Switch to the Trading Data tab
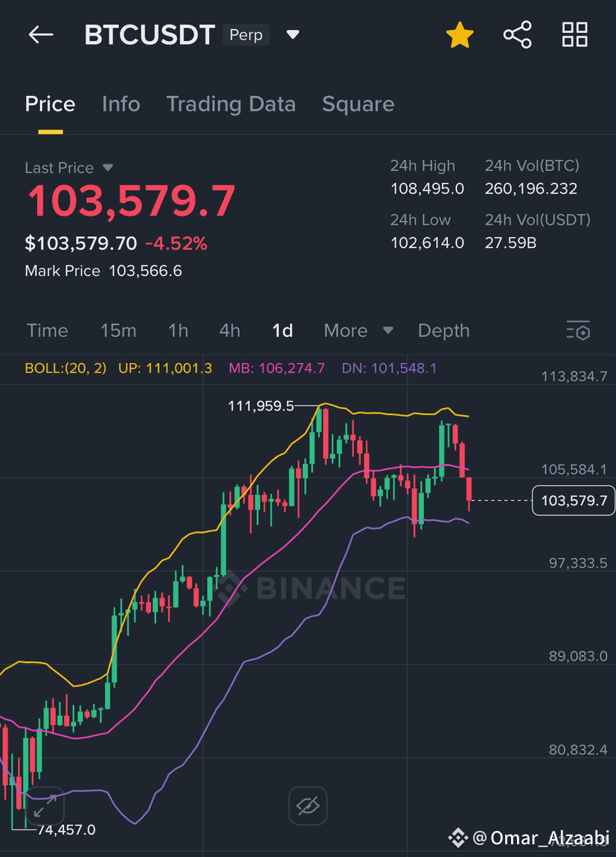Viewport: 616px width, 857px height. click(x=231, y=104)
